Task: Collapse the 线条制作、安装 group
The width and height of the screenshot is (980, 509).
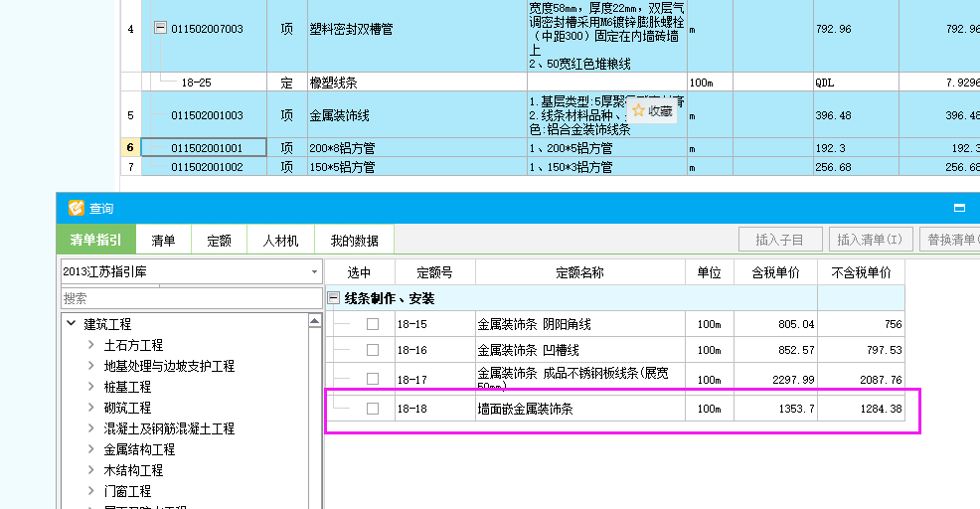Action: point(334,297)
